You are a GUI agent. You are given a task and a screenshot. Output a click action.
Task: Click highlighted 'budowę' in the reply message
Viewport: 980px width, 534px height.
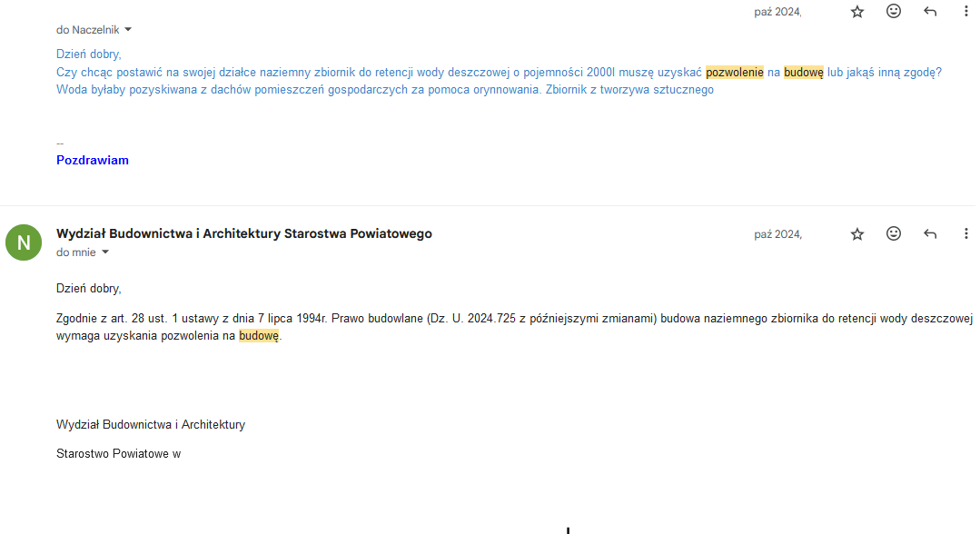click(x=259, y=336)
